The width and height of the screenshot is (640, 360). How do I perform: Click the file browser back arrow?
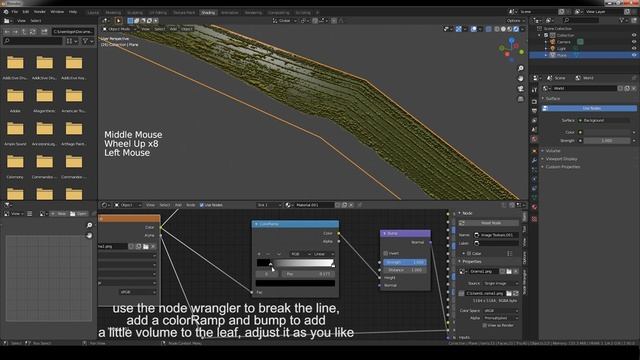(7, 31)
